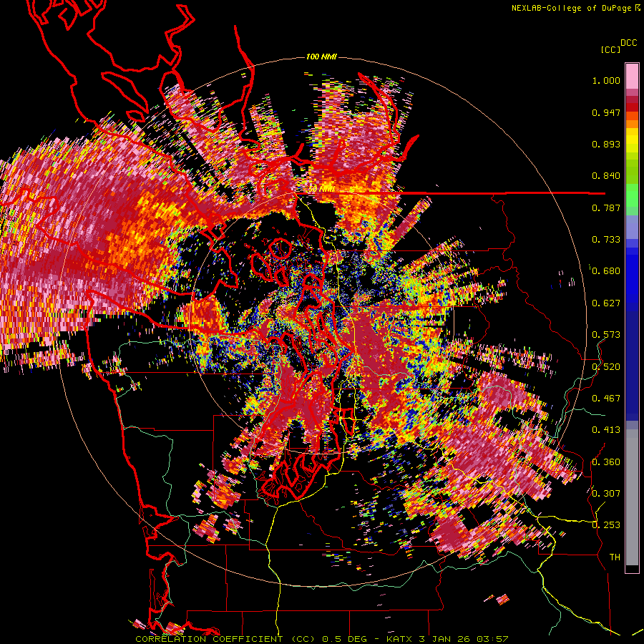Click the 0.680 scale value
This screenshot has height=644, width=644.
[x=606, y=271]
